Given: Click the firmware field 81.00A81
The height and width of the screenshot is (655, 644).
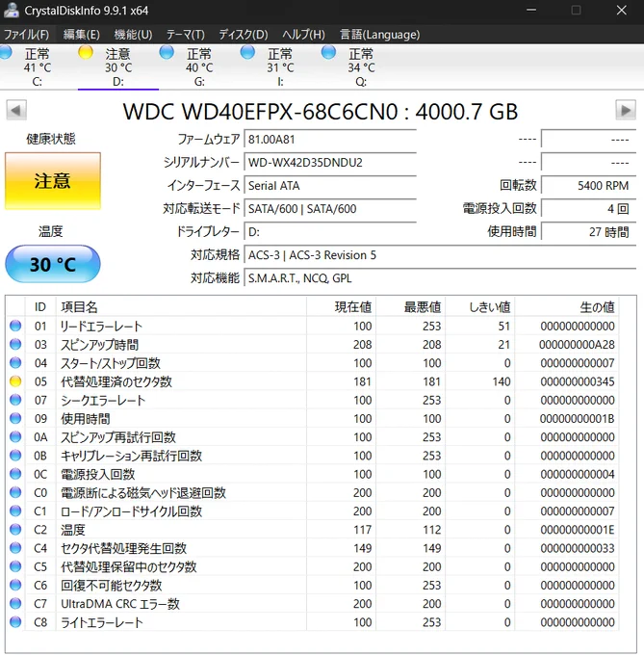Looking at the screenshot, I should click(x=330, y=139).
